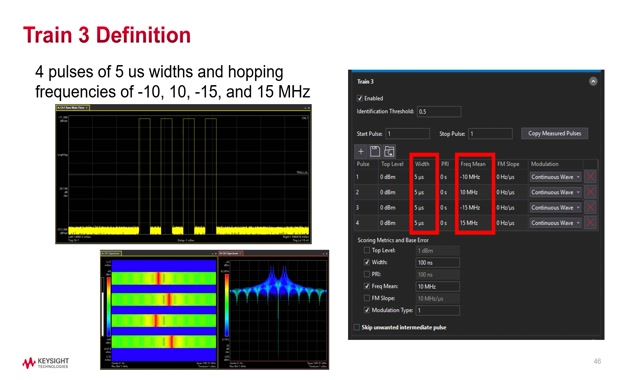
Task: Click the -10 MHz Freq Mean cell
Action: tap(470, 177)
